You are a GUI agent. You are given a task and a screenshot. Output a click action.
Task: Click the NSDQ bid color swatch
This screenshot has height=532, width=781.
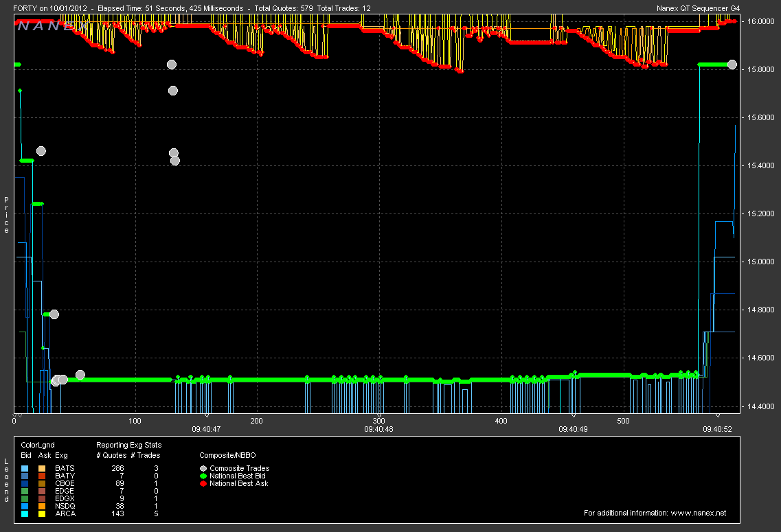tap(25, 506)
